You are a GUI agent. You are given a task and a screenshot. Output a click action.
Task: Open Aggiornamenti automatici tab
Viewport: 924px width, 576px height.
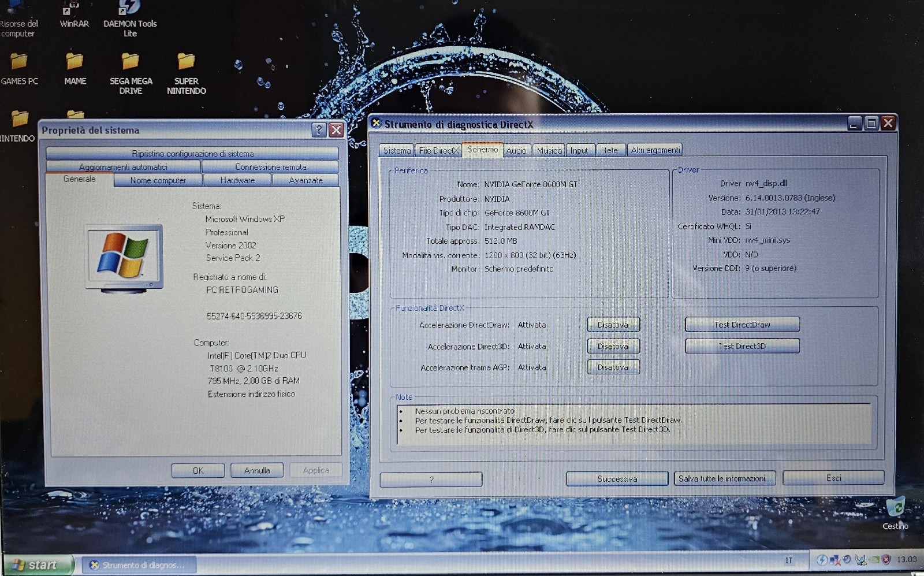pyautogui.click(x=123, y=167)
